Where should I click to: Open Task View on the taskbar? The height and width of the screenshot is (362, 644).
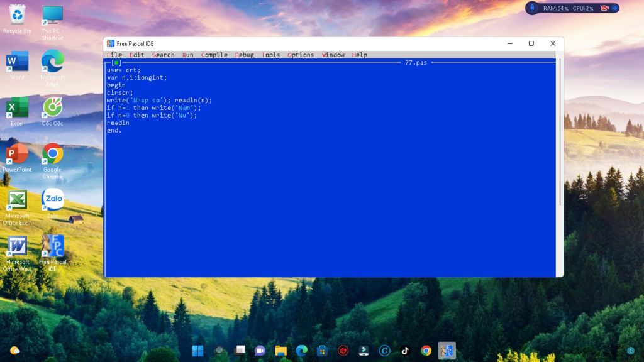click(240, 351)
